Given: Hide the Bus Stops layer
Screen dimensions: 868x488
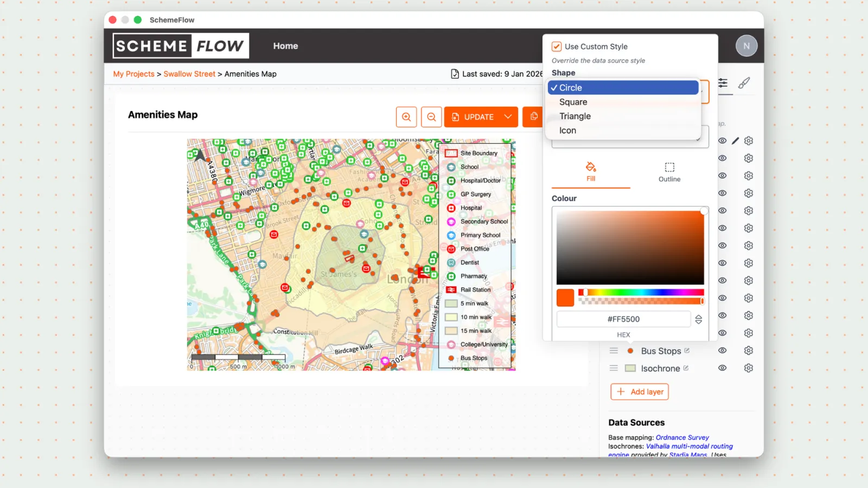Looking at the screenshot, I should 722,351.
